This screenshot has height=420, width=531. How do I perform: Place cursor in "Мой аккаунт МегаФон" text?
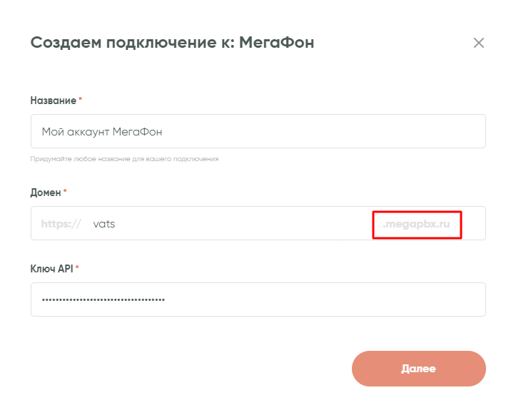103,132
